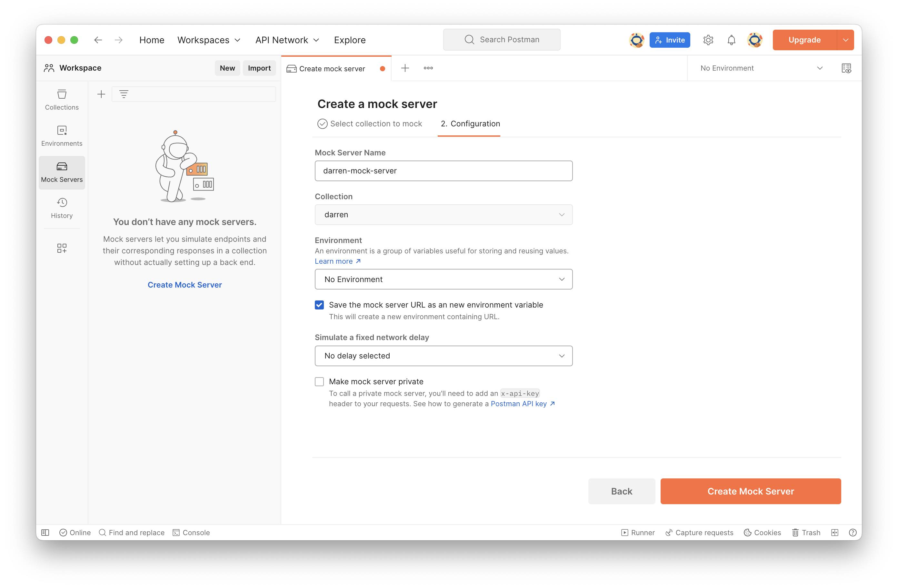Click the Mock Server Name input field
Image resolution: width=898 pixels, height=588 pixels.
click(x=443, y=171)
